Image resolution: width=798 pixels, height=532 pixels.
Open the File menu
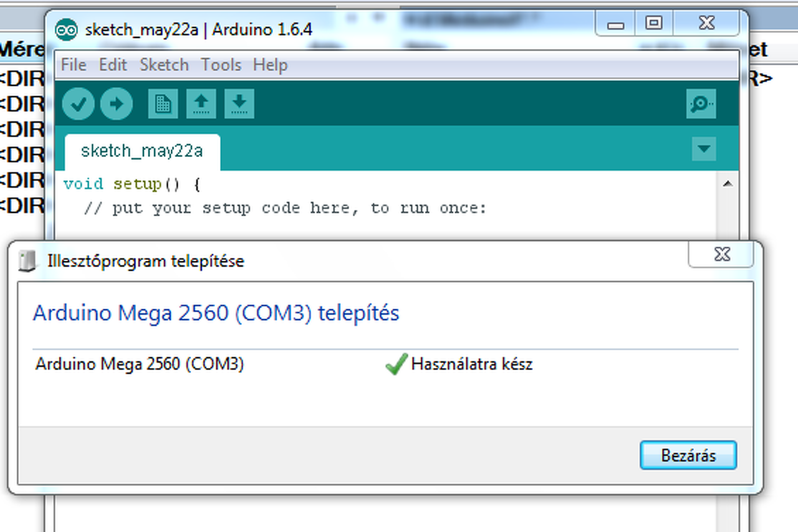point(74,65)
